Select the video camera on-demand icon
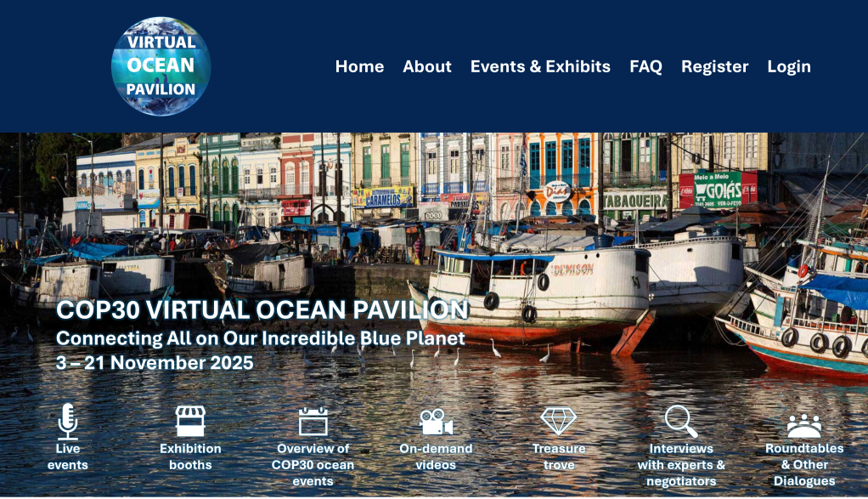 (x=436, y=422)
